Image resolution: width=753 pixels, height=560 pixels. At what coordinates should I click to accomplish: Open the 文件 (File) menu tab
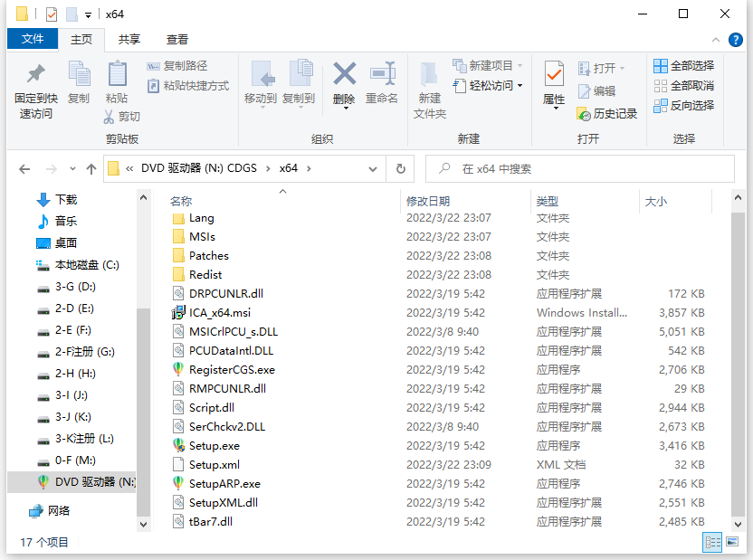33,39
